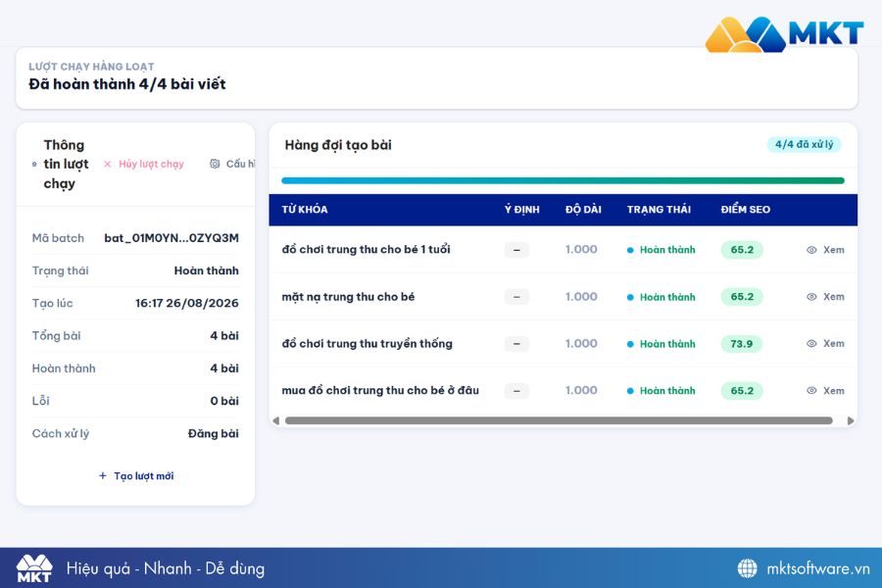Click Hoàn thành status for mặt nạ trung thu row

pyautogui.click(x=661, y=297)
